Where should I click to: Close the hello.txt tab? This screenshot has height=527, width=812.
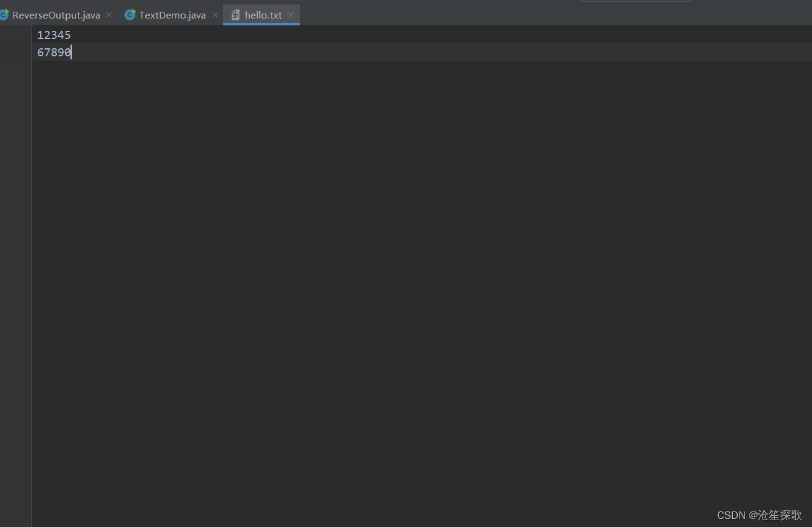291,14
